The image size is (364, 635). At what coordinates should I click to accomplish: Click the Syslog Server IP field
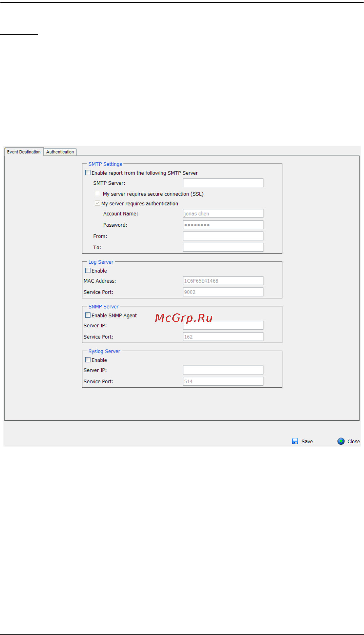pyautogui.click(x=223, y=370)
